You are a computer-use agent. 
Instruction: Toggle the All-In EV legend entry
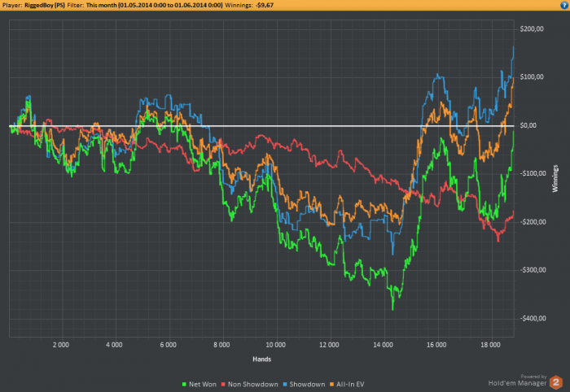tap(347, 385)
